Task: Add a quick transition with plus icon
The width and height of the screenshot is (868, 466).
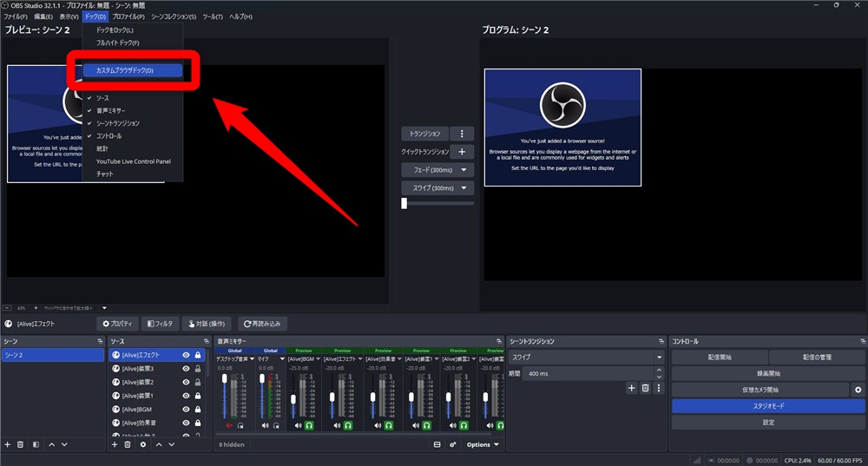Action: coord(462,152)
